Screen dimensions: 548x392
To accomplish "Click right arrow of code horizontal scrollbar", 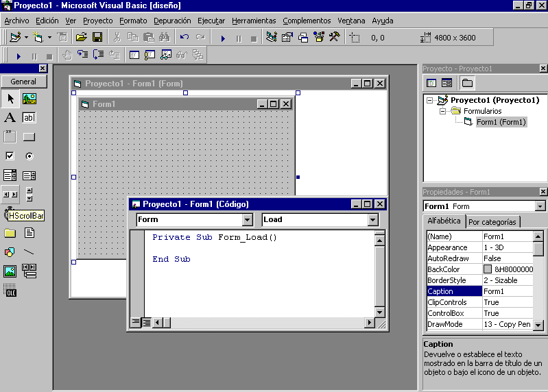I will (x=369, y=323).
